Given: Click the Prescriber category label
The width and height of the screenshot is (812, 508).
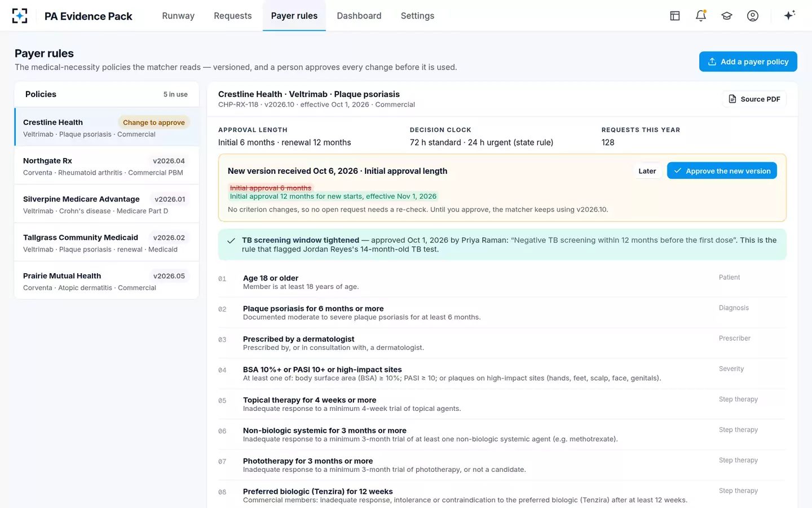Looking at the screenshot, I should click(x=734, y=338).
